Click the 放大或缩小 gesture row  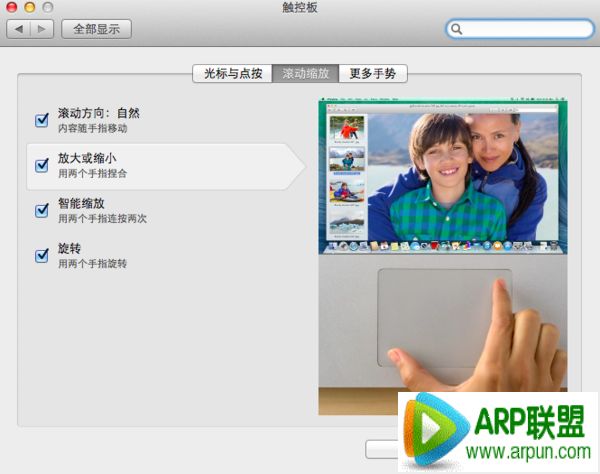click(x=166, y=166)
